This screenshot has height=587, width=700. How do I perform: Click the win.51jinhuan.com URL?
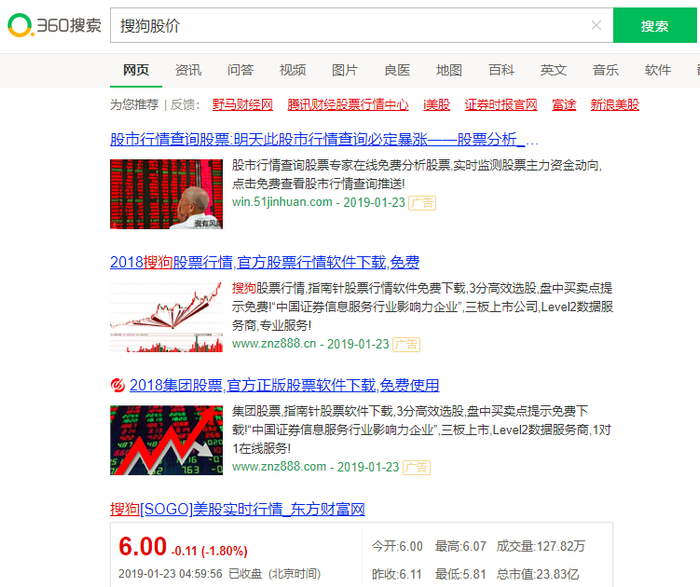coord(282,202)
